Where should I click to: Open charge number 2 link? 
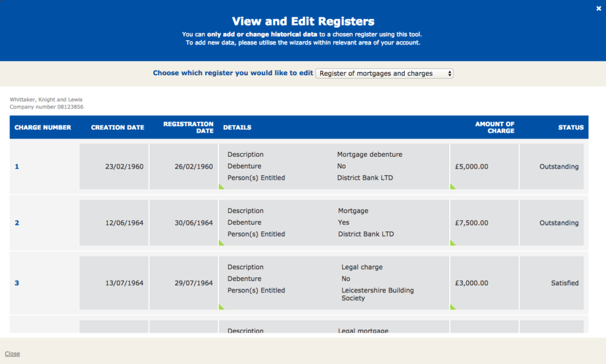[17, 223]
